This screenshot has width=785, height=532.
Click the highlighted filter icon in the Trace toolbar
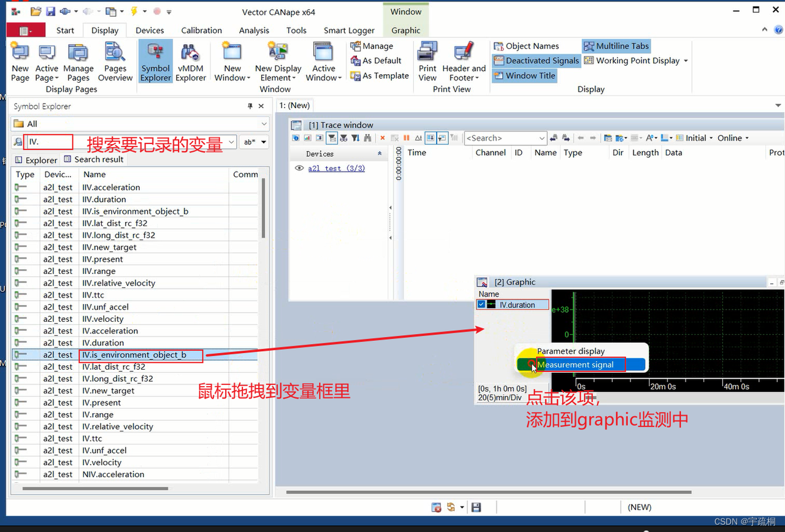(332, 138)
